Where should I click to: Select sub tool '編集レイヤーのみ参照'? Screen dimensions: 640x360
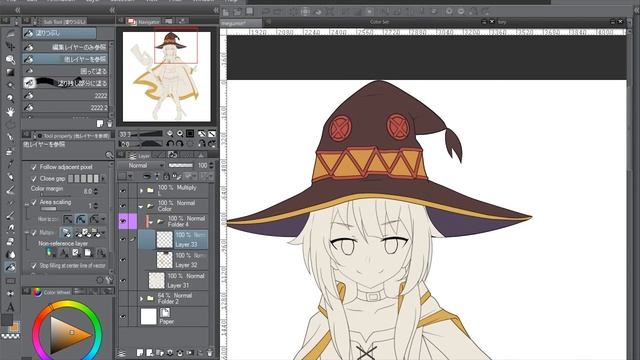coord(65,47)
